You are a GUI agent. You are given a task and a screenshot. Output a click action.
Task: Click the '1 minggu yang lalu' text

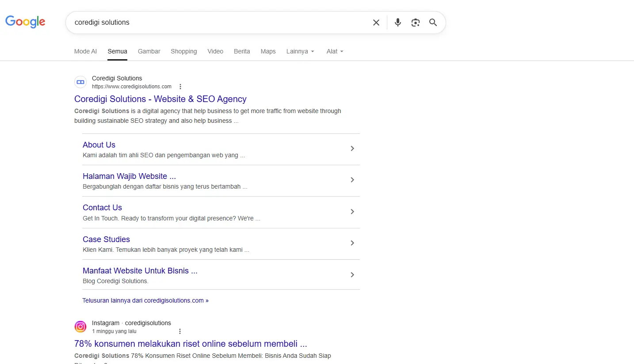click(x=114, y=331)
